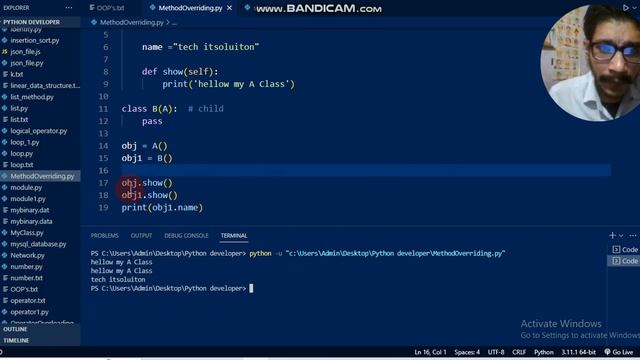Open number.txt in the explorer

27,278
